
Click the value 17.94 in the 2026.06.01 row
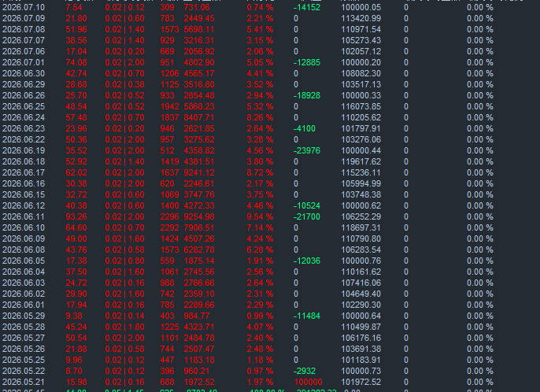click(x=76, y=305)
